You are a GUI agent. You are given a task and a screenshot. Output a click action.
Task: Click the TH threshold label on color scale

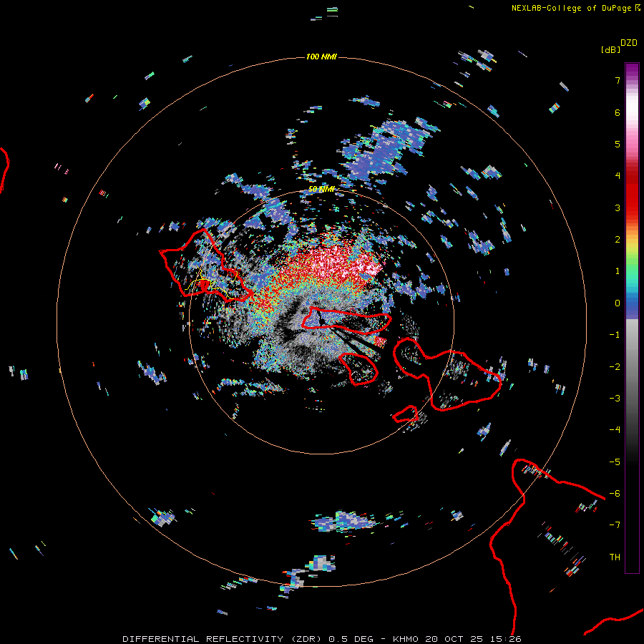pyautogui.click(x=615, y=557)
